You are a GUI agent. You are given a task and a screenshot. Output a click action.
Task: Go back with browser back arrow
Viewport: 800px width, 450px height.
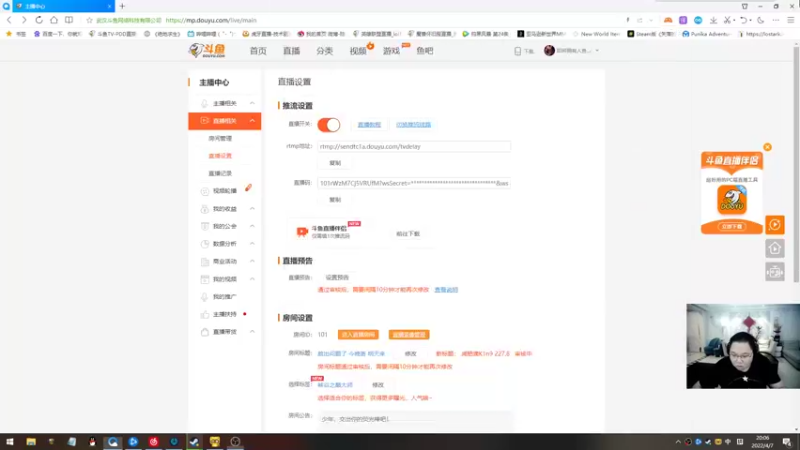pyautogui.click(x=9, y=20)
